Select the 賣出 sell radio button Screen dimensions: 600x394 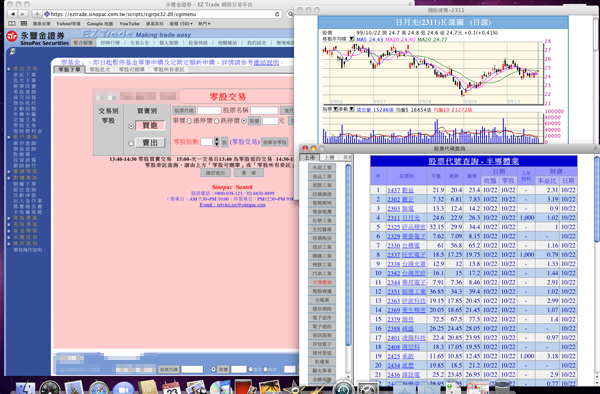131,143
